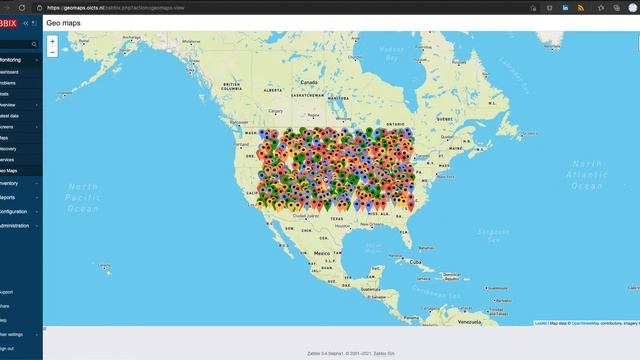Viewport: 640px width, 360px height.
Task: Open the browser profile avatar
Action: point(633,8)
